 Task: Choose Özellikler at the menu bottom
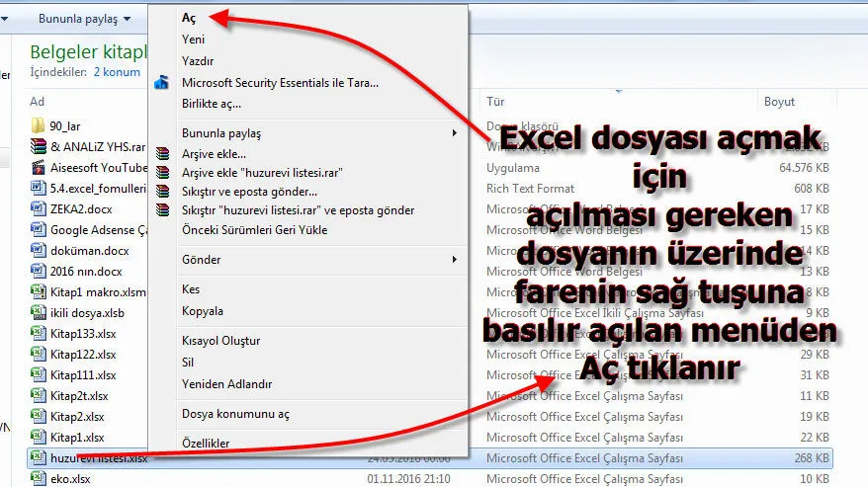206,444
